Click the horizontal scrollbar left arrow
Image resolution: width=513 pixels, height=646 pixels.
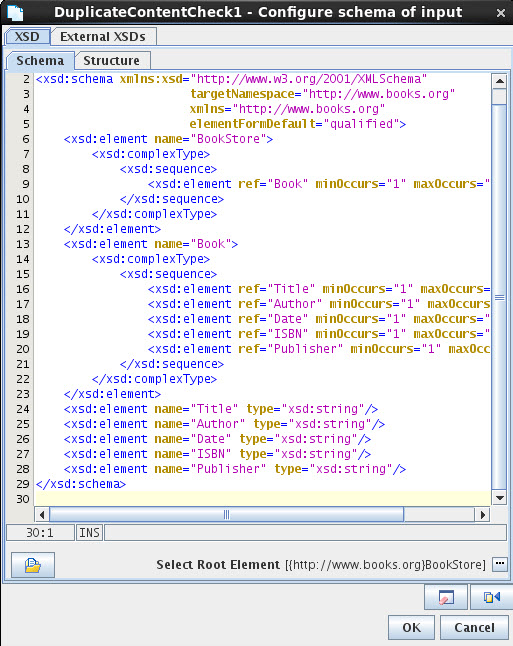click(42, 514)
